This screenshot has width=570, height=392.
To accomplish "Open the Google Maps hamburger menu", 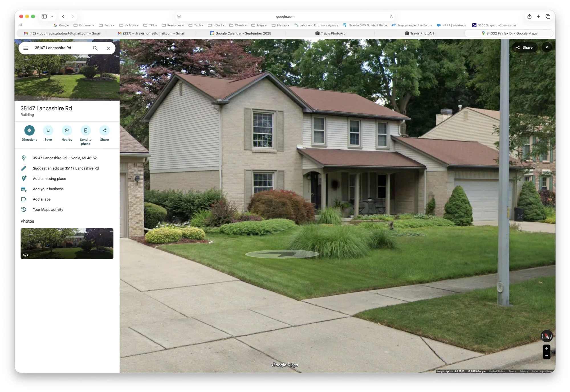I will tap(26, 48).
